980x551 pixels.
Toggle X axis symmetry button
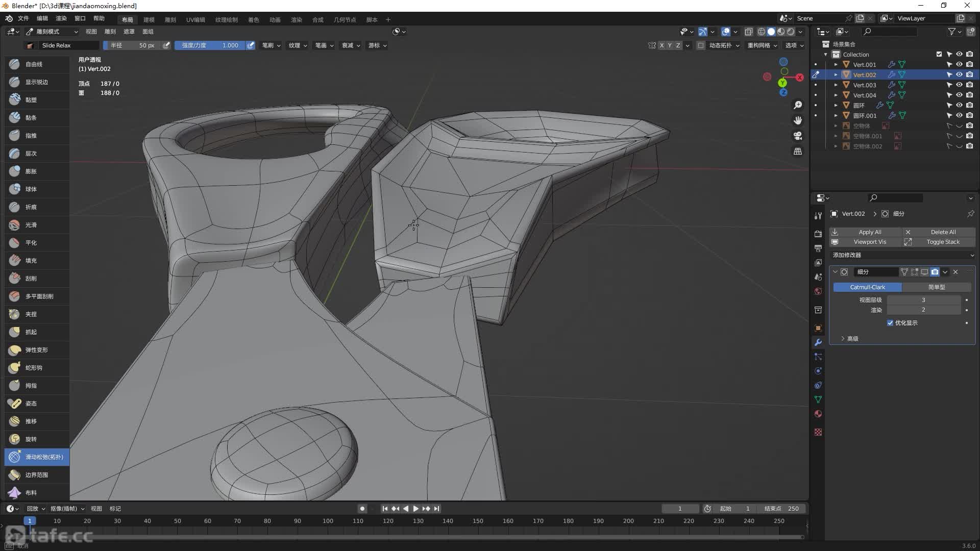click(x=661, y=45)
